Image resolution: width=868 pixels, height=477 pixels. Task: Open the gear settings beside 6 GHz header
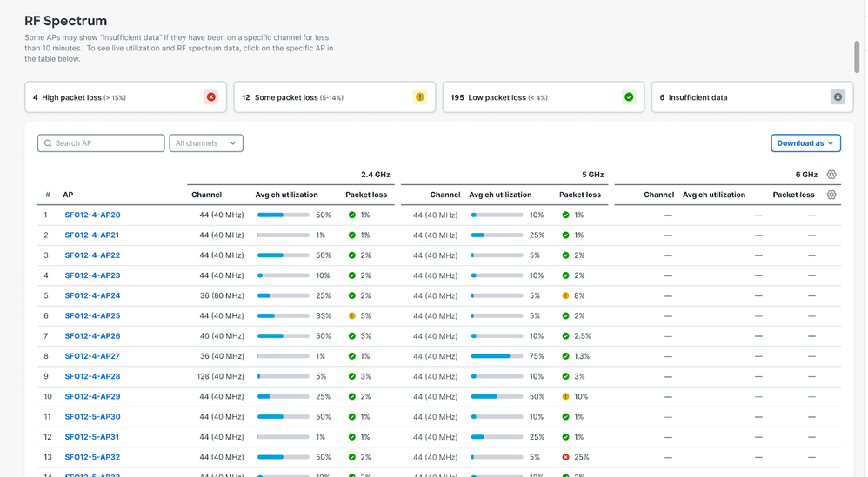[831, 175]
